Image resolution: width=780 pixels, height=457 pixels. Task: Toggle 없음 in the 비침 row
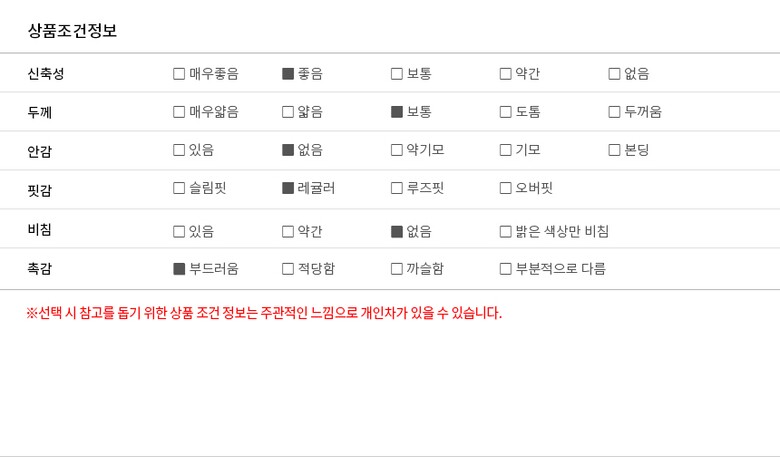(397, 232)
